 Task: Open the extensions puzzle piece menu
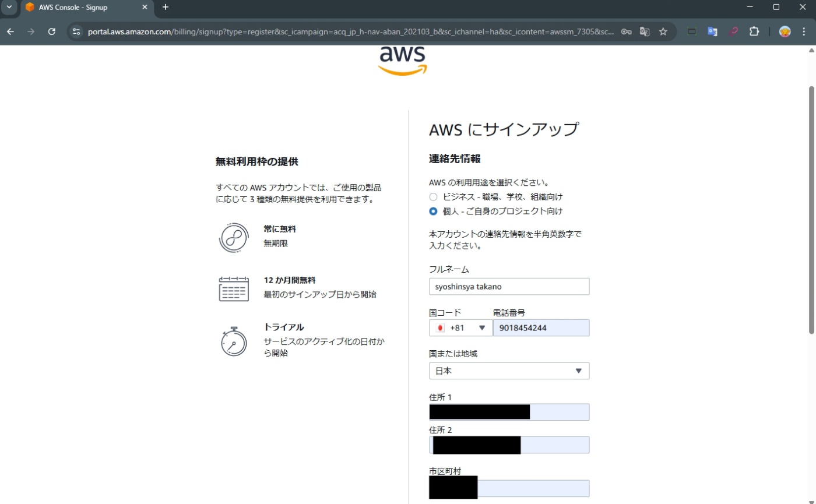pos(754,31)
